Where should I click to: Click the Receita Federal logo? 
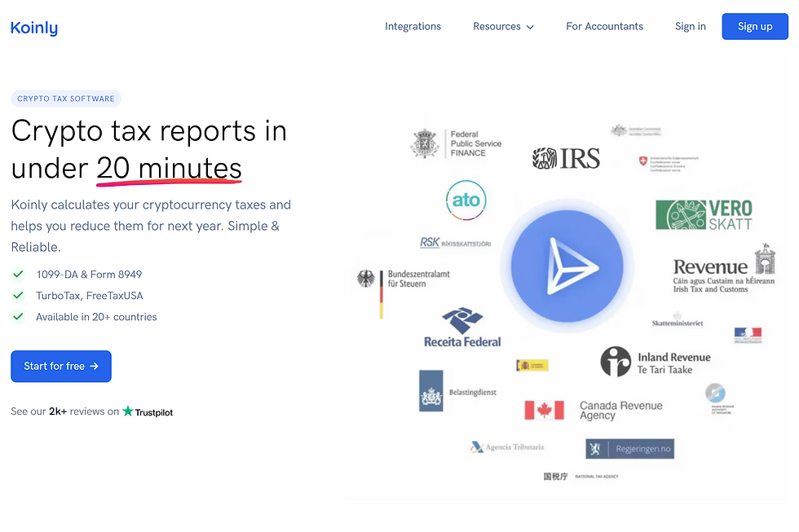[462, 328]
